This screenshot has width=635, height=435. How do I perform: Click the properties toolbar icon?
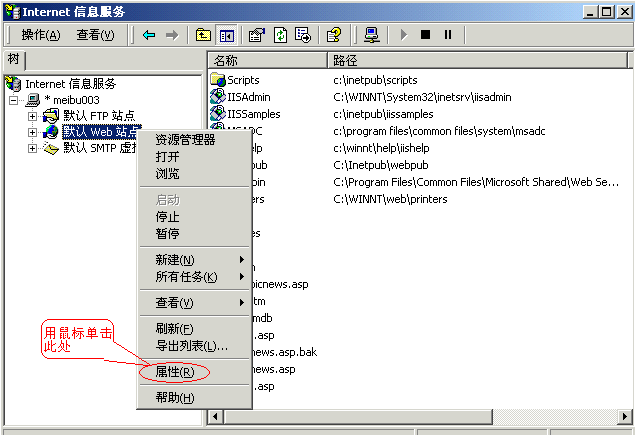pos(257,35)
